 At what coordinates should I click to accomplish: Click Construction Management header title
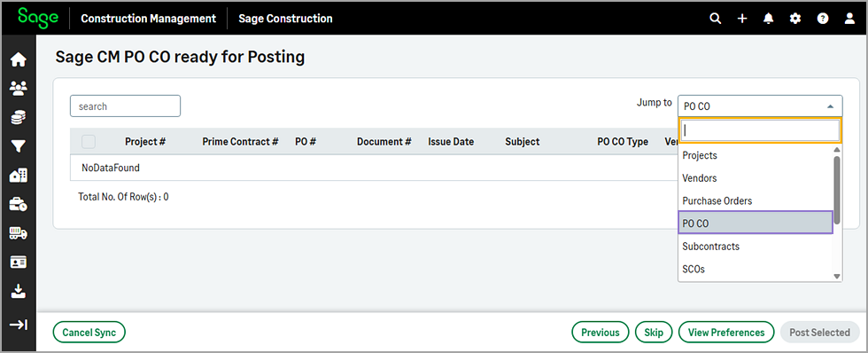tap(149, 19)
